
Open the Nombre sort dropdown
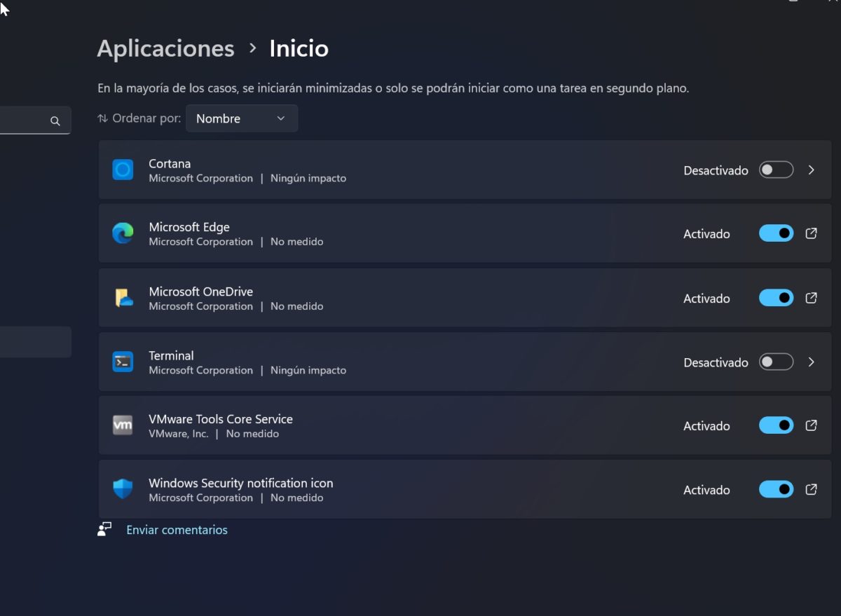pyautogui.click(x=242, y=118)
